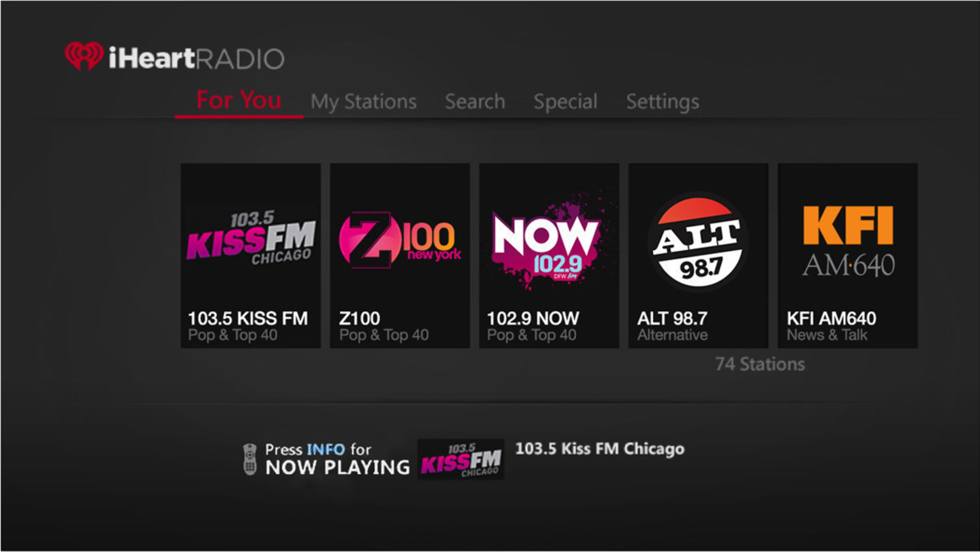This screenshot has width=980, height=552.
Task: Open the My Stations tab
Action: coord(363,102)
